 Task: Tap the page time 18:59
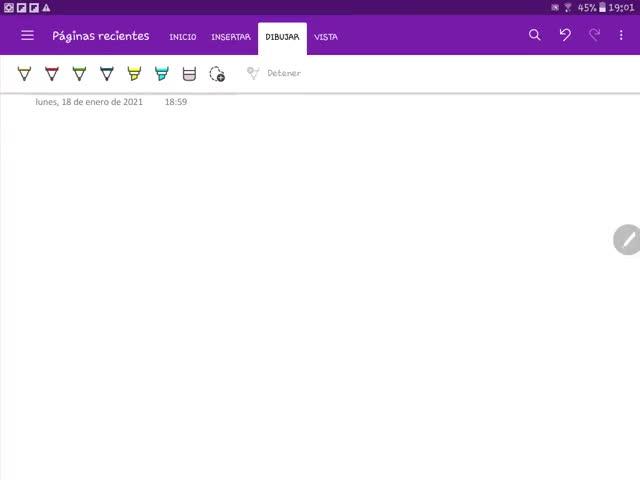click(x=176, y=102)
